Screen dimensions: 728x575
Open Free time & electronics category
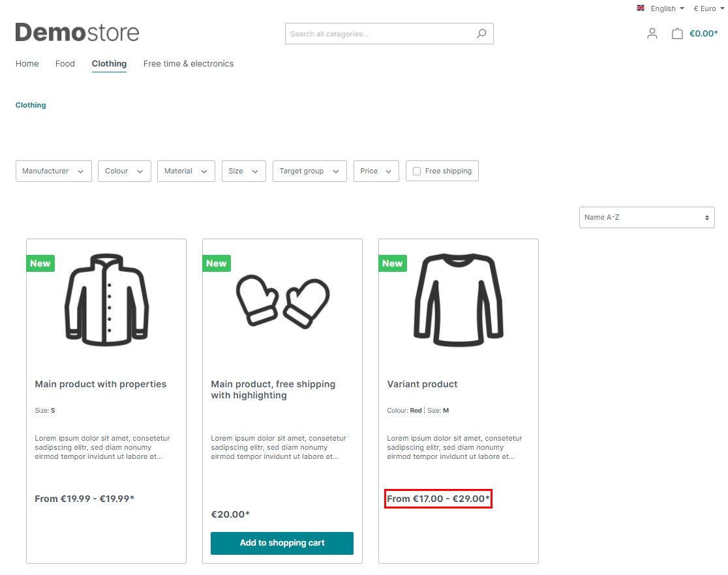(189, 64)
